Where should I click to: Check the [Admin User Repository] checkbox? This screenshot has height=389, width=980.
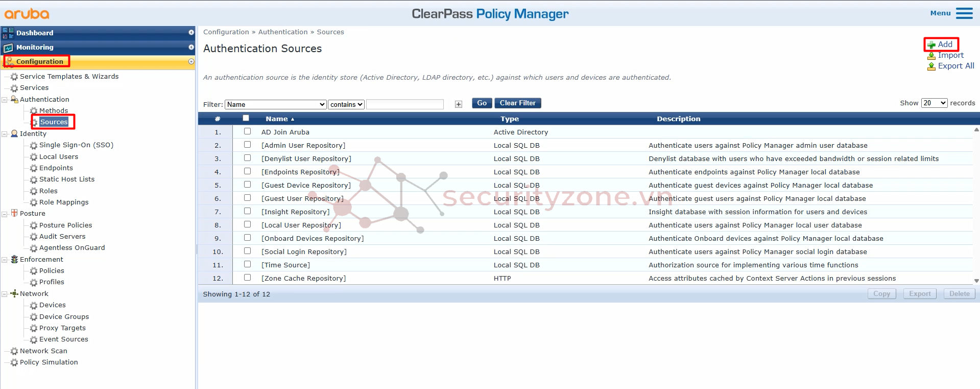248,145
